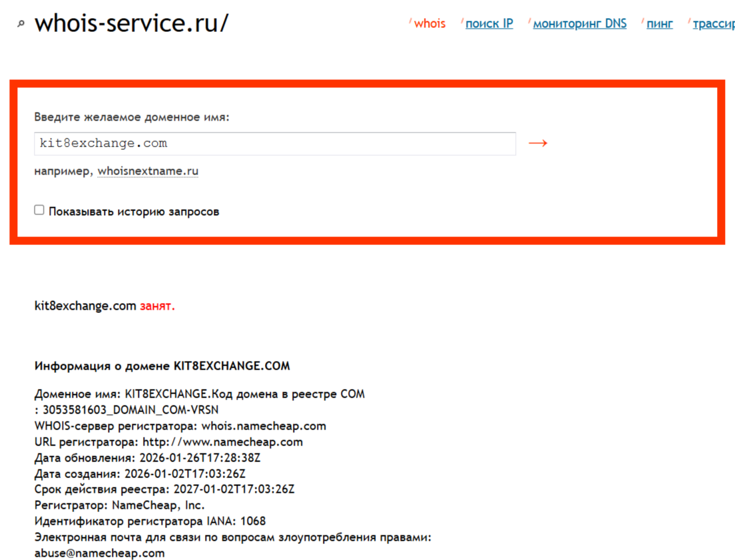Open the "поиск IP" section
This screenshot has height=560, width=735.
point(489,23)
